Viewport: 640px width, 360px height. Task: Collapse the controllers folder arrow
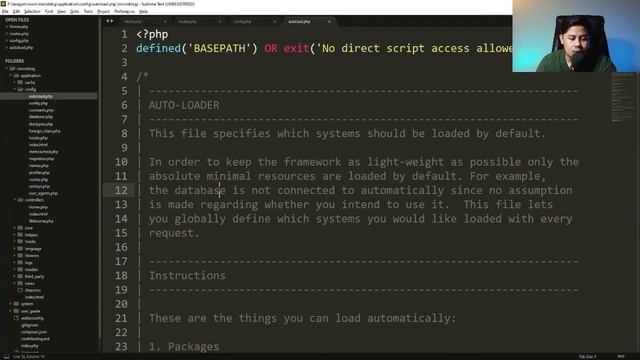(x=15, y=200)
